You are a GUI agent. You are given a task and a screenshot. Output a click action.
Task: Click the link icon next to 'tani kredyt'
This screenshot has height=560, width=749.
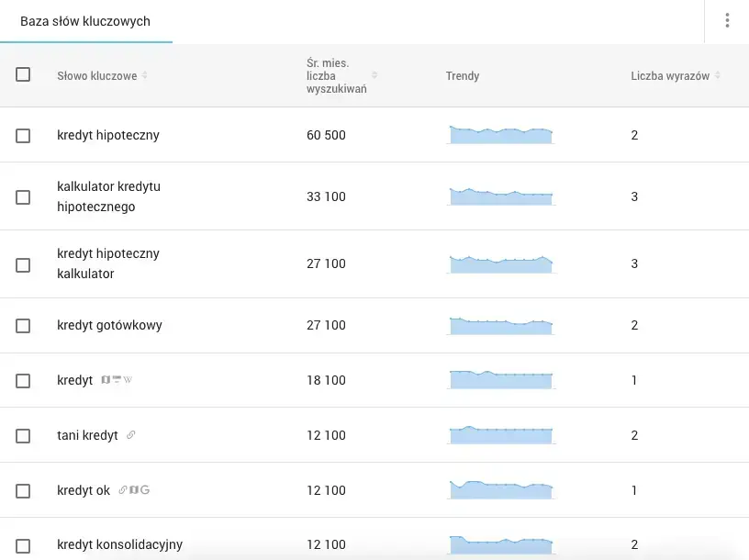tap(130, 435)
